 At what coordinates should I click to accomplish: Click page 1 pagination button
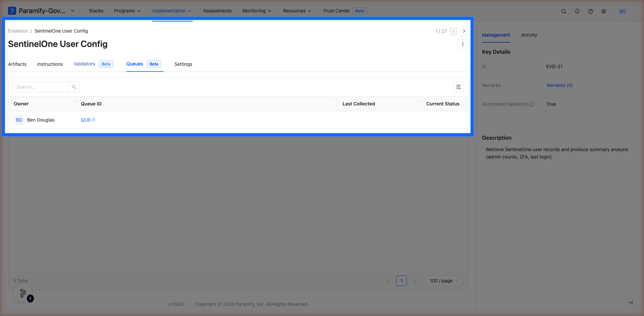[x=401, y=281]
